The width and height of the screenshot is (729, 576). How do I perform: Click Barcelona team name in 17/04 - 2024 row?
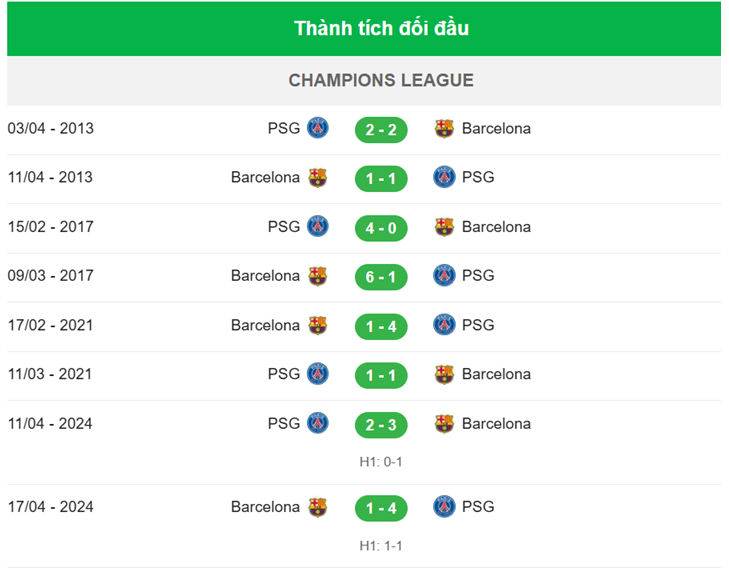coord(265,507)
